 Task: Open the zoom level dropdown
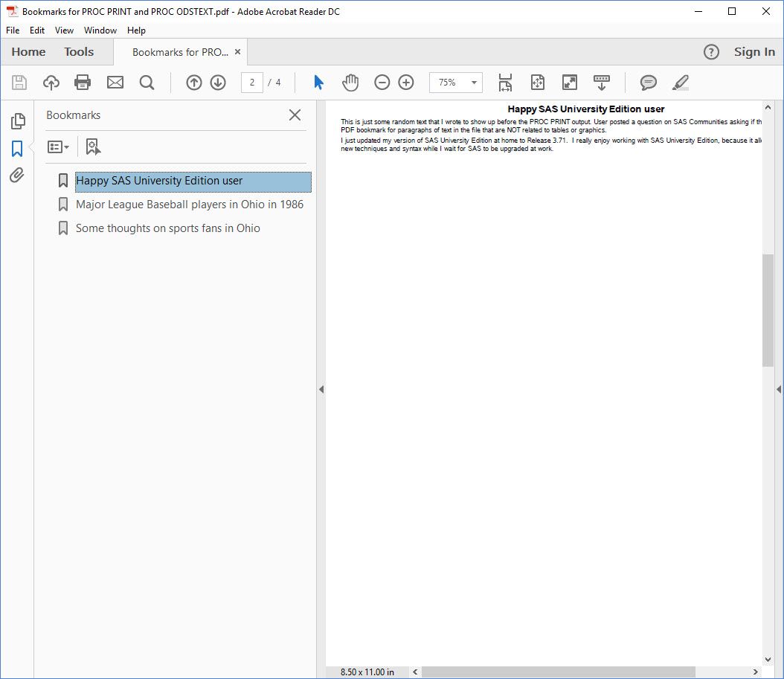click(x=474, y=83)
